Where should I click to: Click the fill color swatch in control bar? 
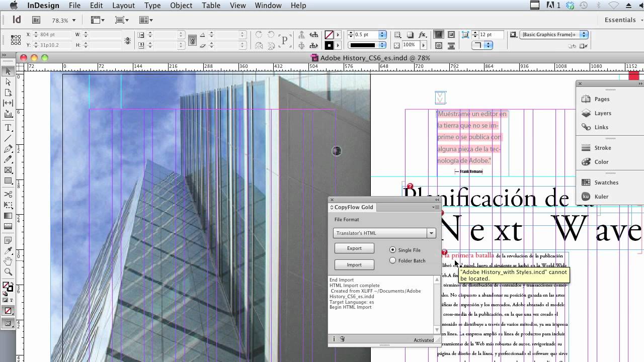click(x=329, y=35)
